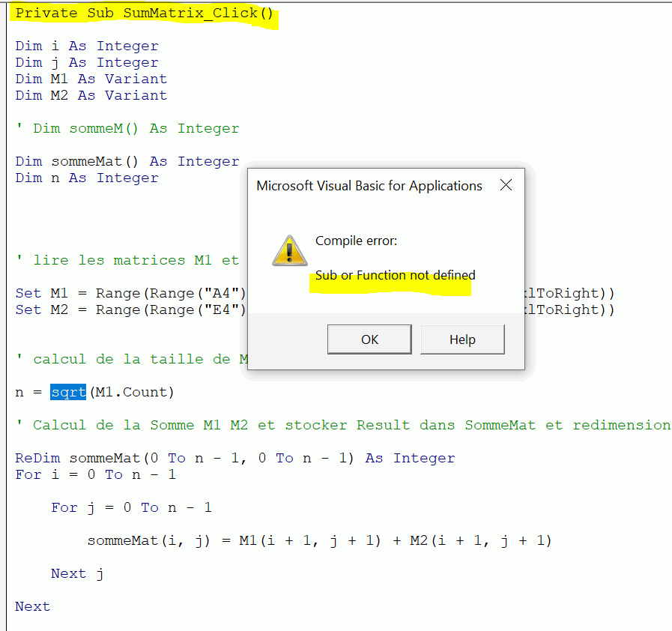Close the Microsoft Visual Basic dialog

point(506,185)
